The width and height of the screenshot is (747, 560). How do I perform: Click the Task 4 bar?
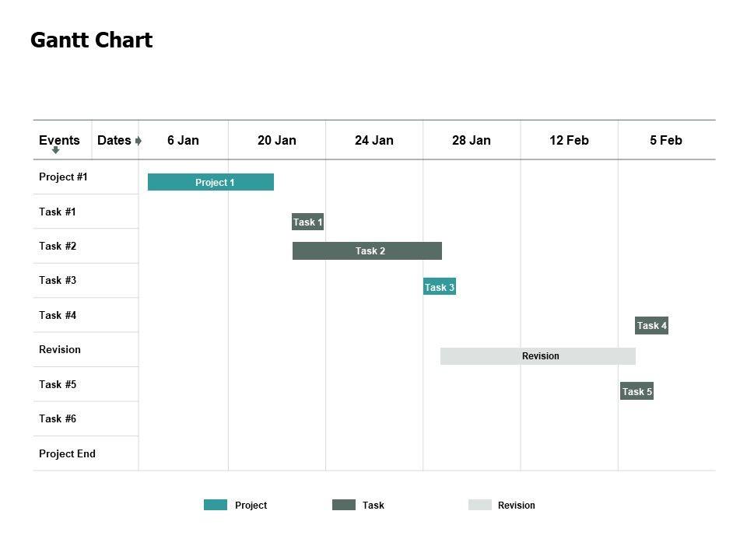(651, 326)
